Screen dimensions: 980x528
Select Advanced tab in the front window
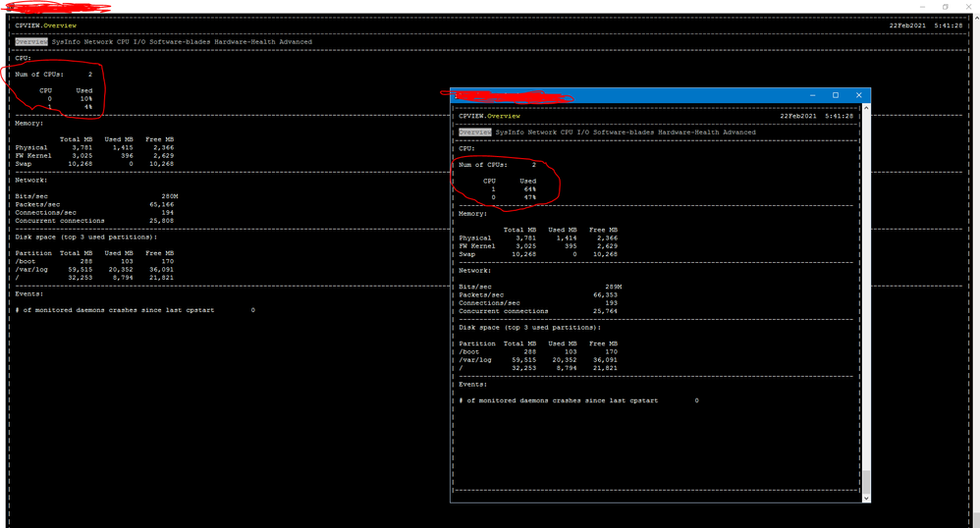click(x=740, y=132)
